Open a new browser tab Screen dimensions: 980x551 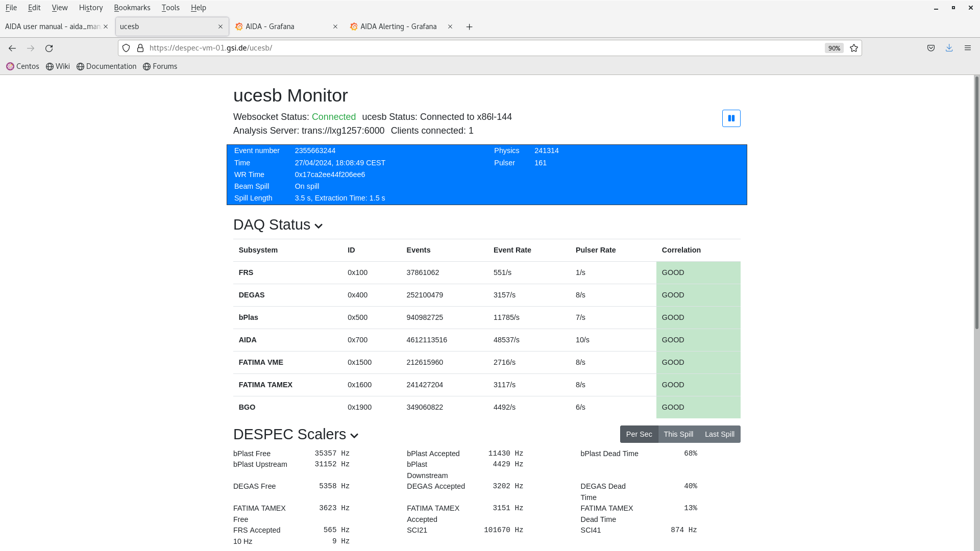[x=469, y=27]
